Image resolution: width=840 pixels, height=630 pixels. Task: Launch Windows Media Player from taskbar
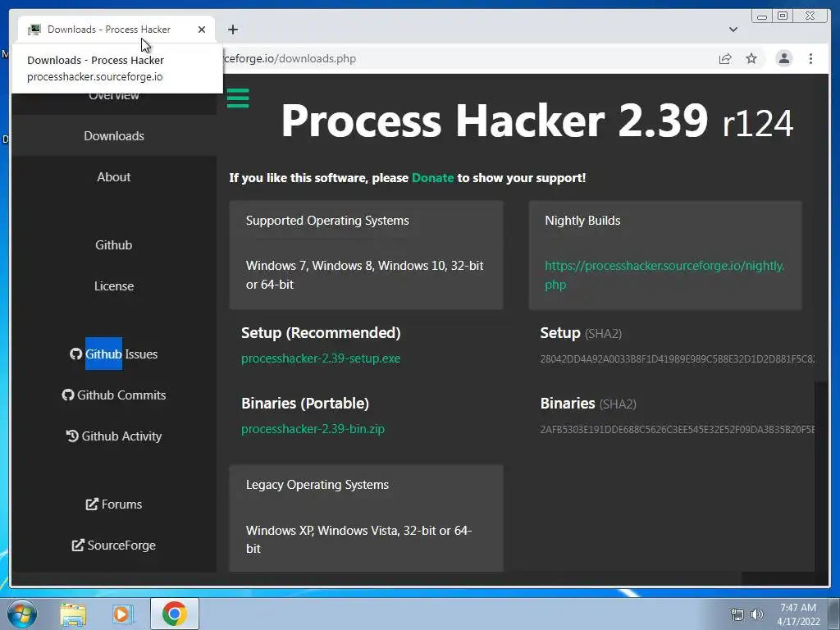pos(122,614)
